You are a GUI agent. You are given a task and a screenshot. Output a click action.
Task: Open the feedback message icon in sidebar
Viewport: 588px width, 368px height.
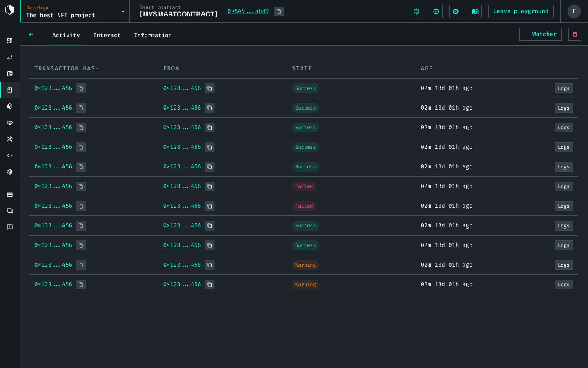pyautogui.click(x=10, y=227)
